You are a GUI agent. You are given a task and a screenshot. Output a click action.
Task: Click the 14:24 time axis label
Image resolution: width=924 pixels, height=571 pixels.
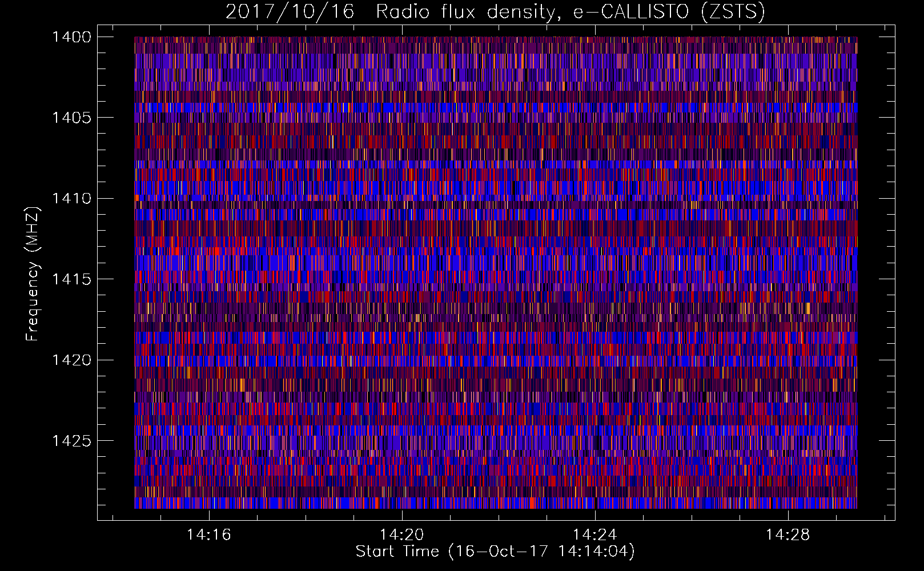(595, 535)
